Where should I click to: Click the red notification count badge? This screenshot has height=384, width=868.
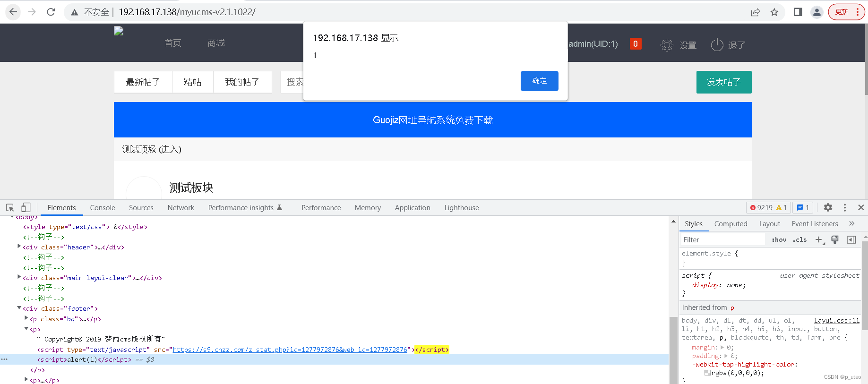coord(636,44)
